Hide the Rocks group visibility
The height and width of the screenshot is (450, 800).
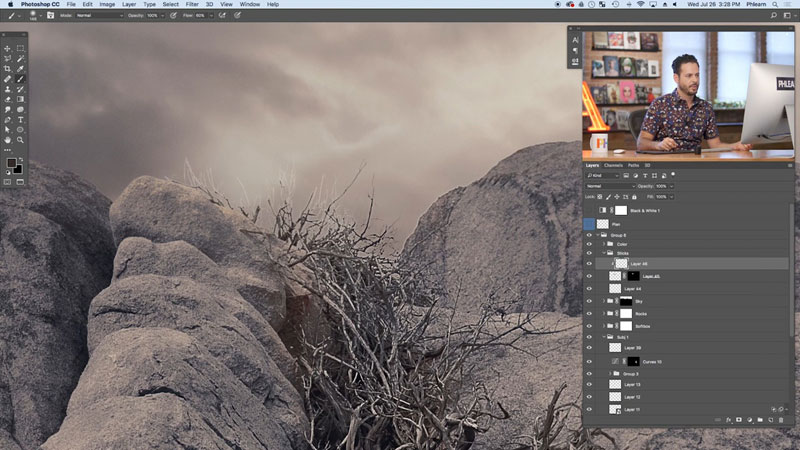click(589, 313)
